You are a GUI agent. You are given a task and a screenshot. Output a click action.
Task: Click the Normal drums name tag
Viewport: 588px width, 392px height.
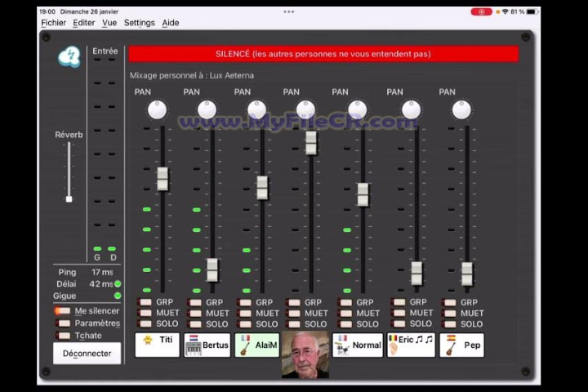click(358, 345)
